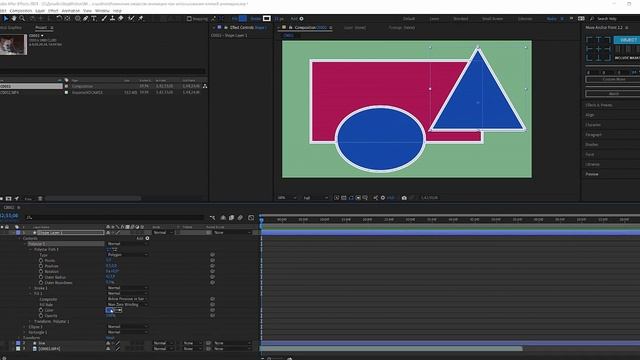
Task: Select the Zoom magnifier tool
Action: pos(22,18)
